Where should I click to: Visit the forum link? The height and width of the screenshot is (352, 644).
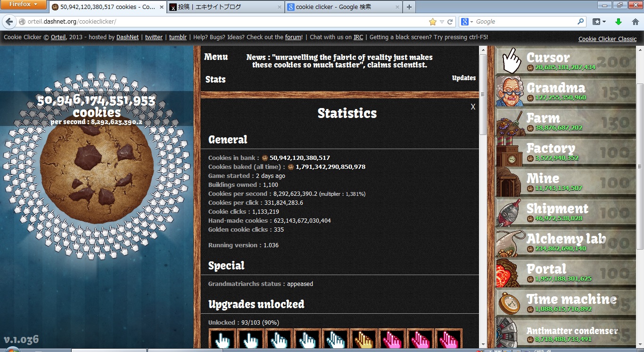pyautogui.click(x=293, y=37)
